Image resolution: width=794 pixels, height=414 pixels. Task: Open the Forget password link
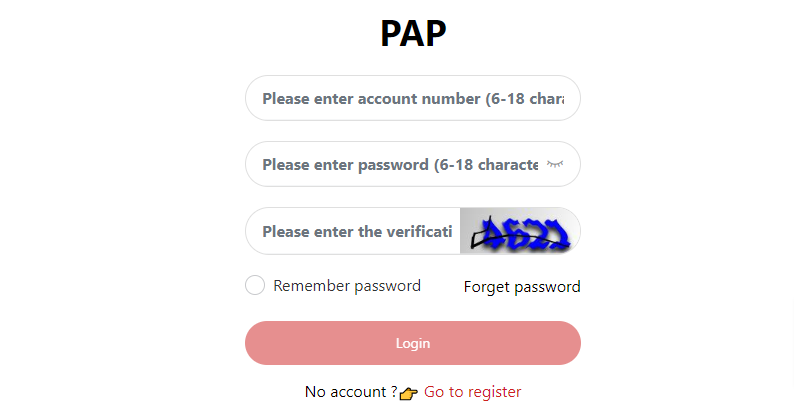pos(522,287)
